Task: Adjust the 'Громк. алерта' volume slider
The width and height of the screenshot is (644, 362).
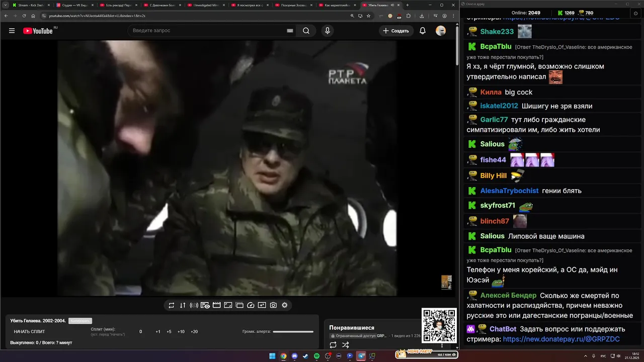Action: coord(293,332)
